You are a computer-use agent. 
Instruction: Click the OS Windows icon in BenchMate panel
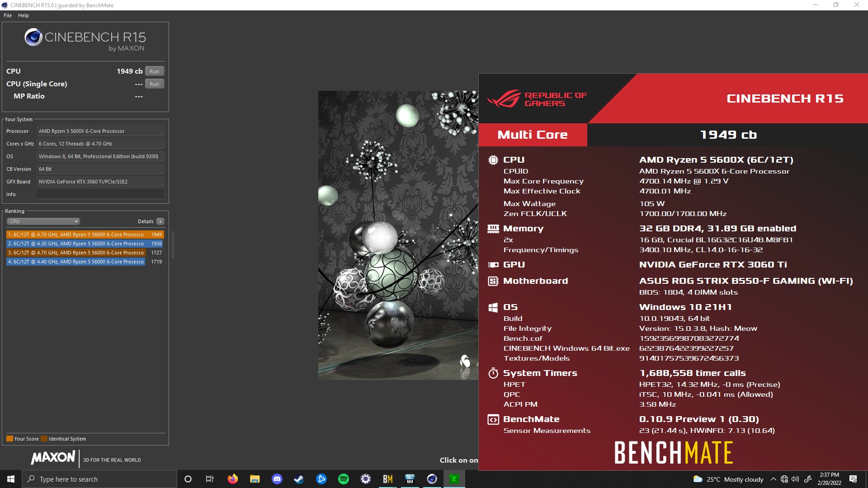493,307
